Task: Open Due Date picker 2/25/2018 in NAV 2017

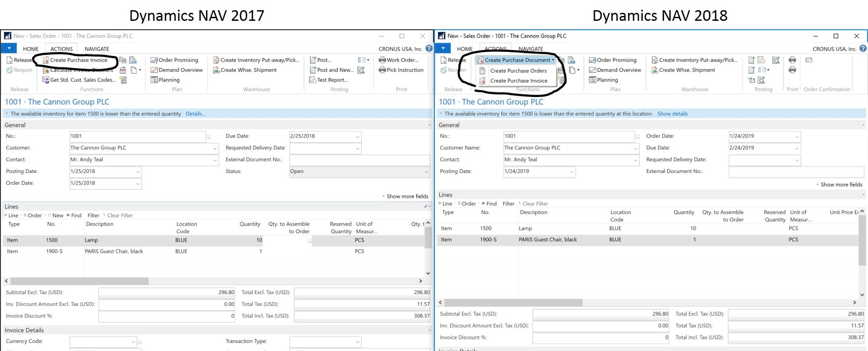Action: coord(357,136)
